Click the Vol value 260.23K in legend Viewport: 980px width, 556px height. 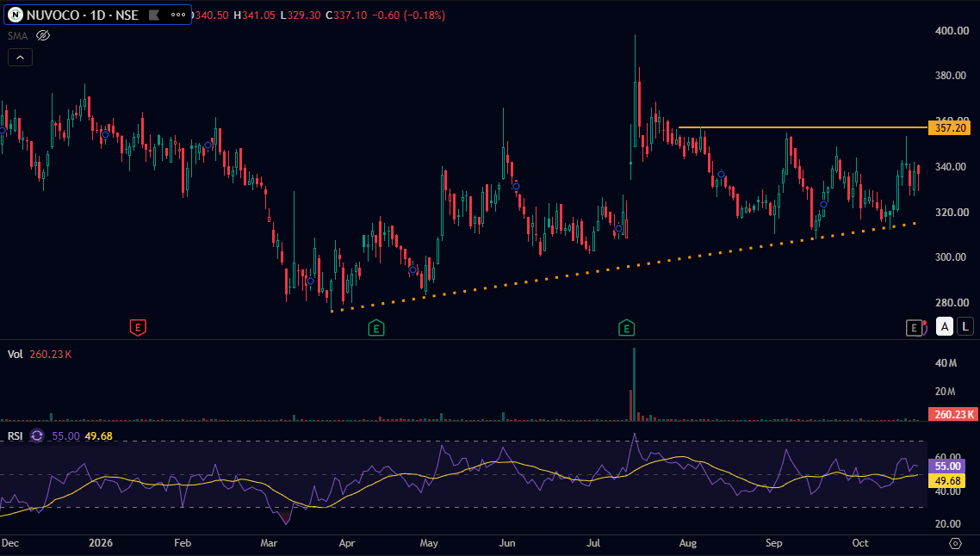pyautogui.click(x=51, y=355)
